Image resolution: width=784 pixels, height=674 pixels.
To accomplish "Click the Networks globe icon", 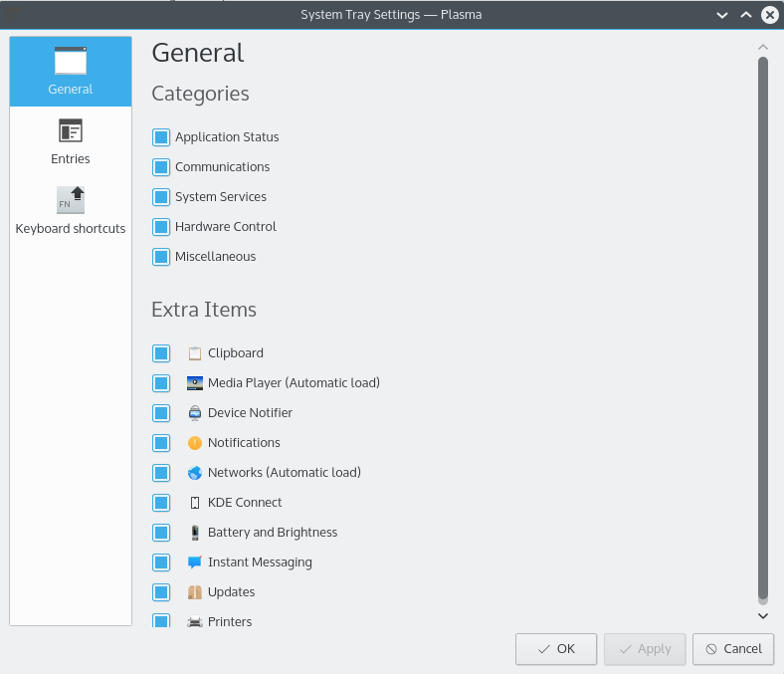I will (194, 473).
